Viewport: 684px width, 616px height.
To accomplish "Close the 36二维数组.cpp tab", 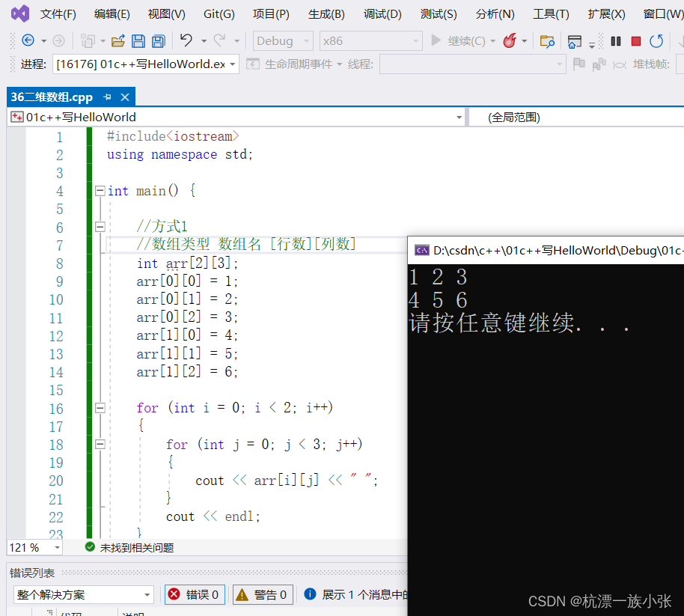I will pyautogui.click(x=125, y=97).
